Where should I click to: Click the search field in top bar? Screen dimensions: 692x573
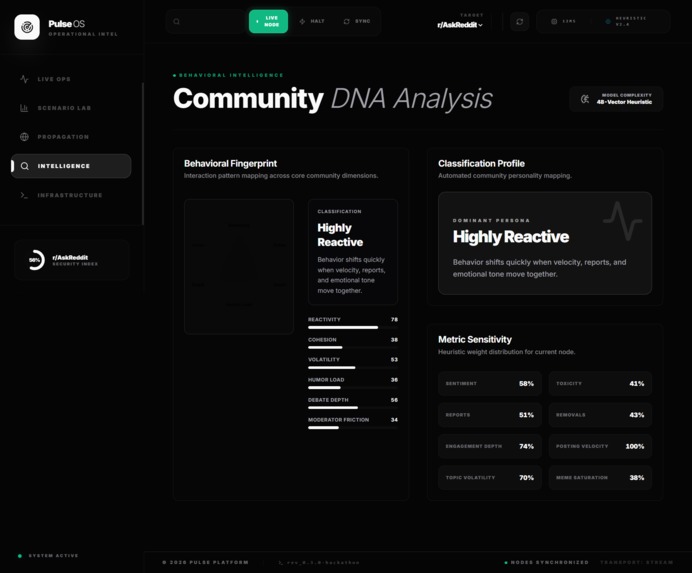coord(207,21)
